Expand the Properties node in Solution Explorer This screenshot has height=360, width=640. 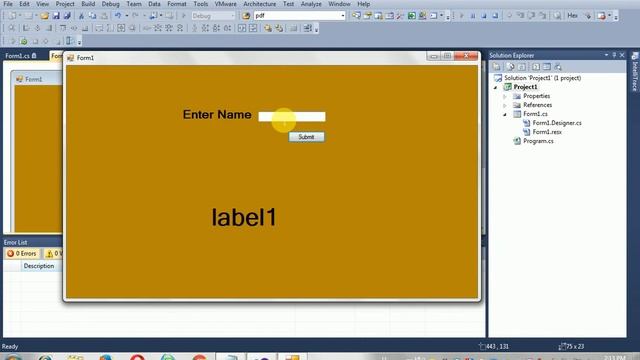tap(505, 96)
